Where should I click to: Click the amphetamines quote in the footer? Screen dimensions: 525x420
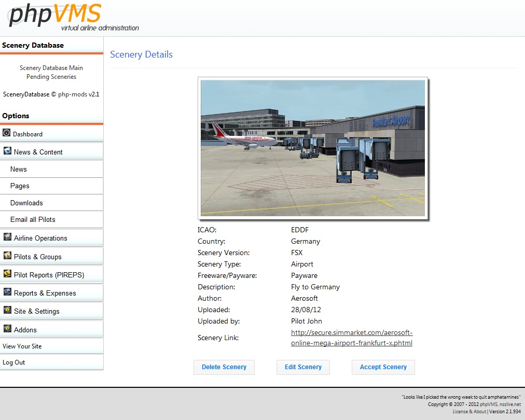pyautogui.click(x=461, y=397)
